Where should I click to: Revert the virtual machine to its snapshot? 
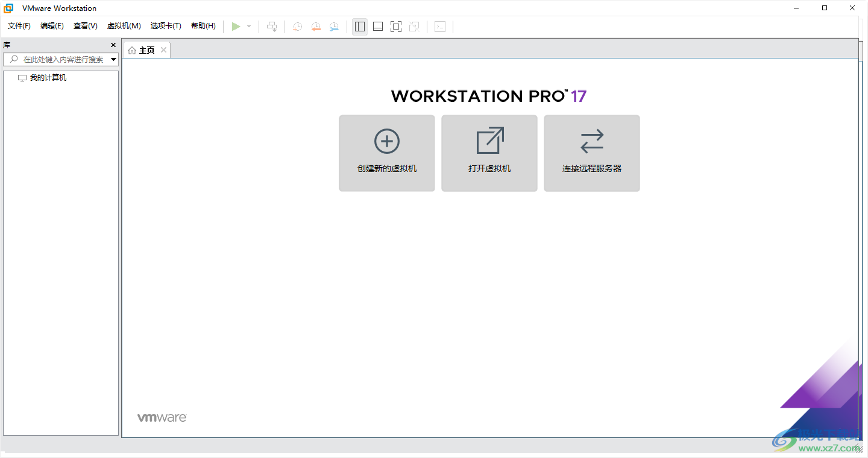tap(316, 26)
